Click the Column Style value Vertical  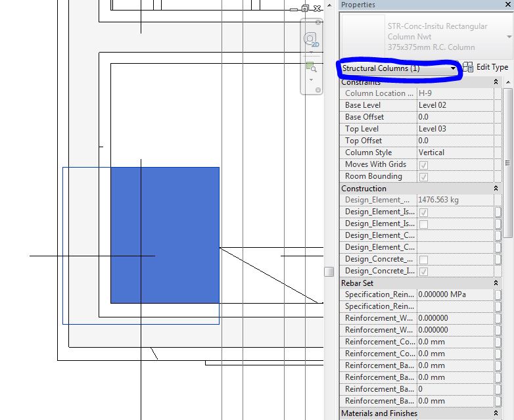[455, 152]
